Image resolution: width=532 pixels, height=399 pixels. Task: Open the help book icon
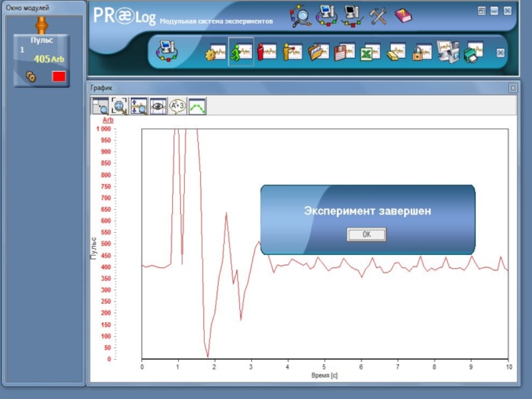tap(403, 15)
